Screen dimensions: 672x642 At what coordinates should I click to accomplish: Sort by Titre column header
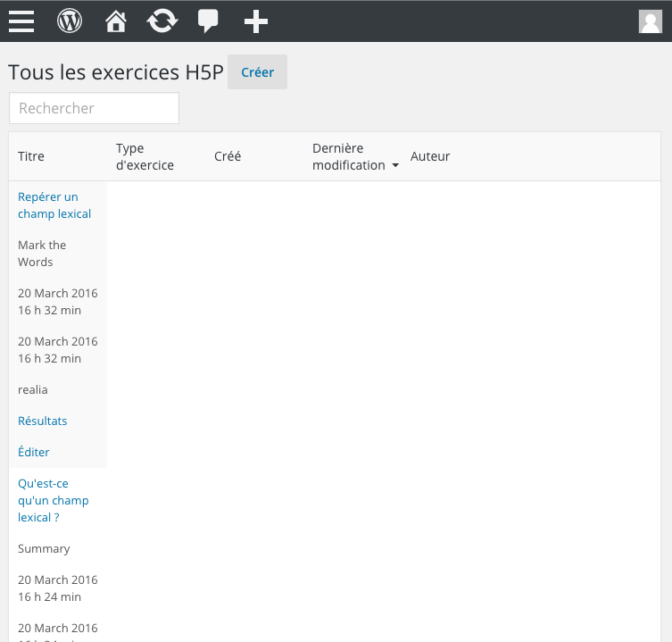[31, 156]
